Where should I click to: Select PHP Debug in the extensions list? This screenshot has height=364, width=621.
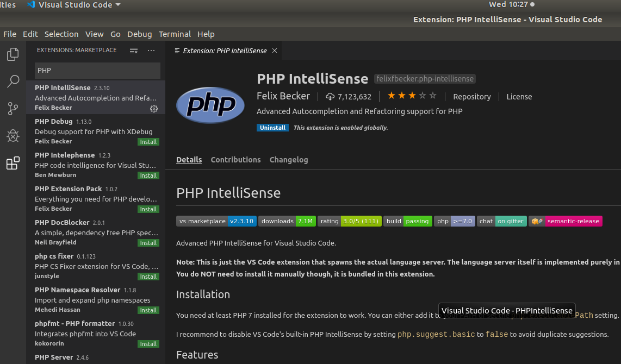[96, 131]
